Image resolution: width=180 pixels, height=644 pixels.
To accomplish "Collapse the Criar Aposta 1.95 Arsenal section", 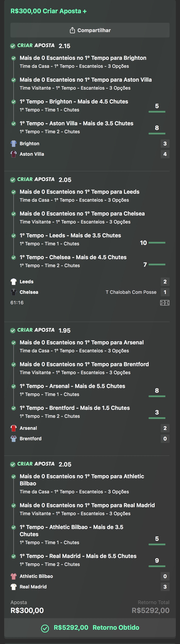I will [x=36, y=330].
